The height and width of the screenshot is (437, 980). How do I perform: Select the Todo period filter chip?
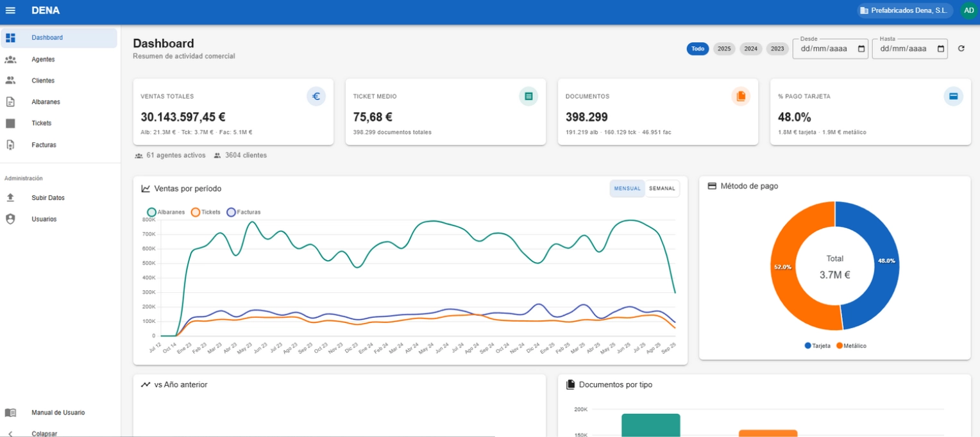698,49
